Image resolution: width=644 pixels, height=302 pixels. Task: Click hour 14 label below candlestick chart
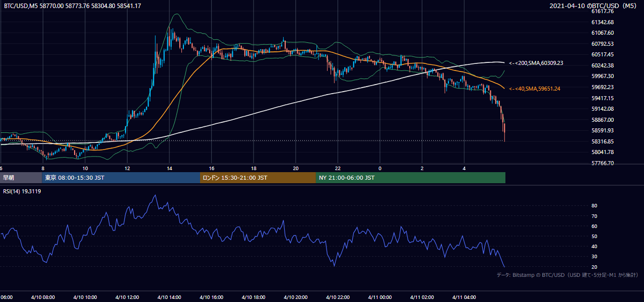click(x=169, y=168)
